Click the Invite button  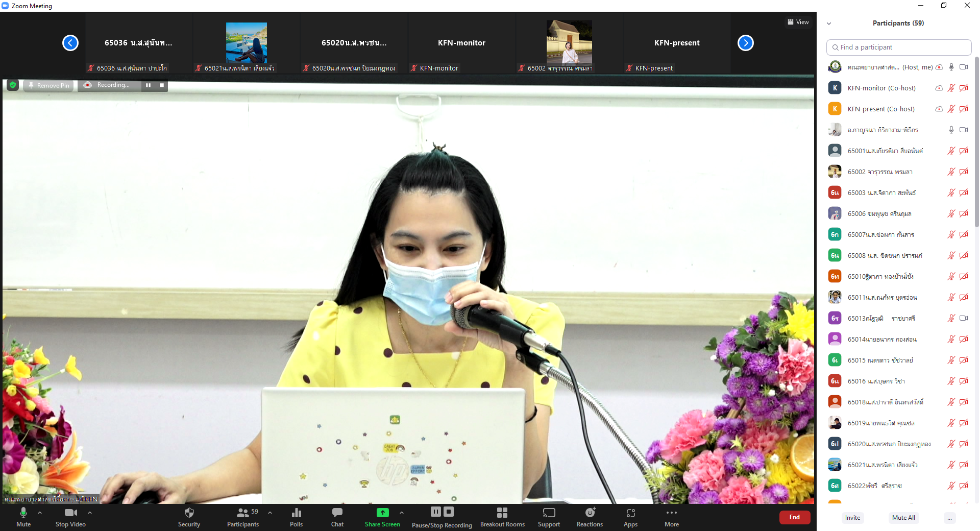[x=852, y=518]
